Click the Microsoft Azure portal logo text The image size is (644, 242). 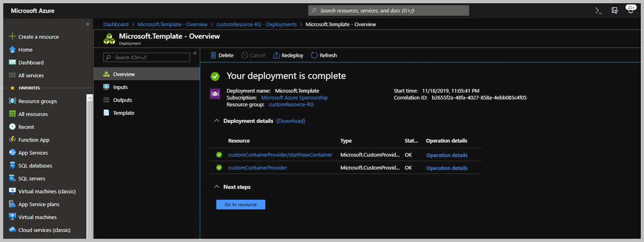[33, 10]
